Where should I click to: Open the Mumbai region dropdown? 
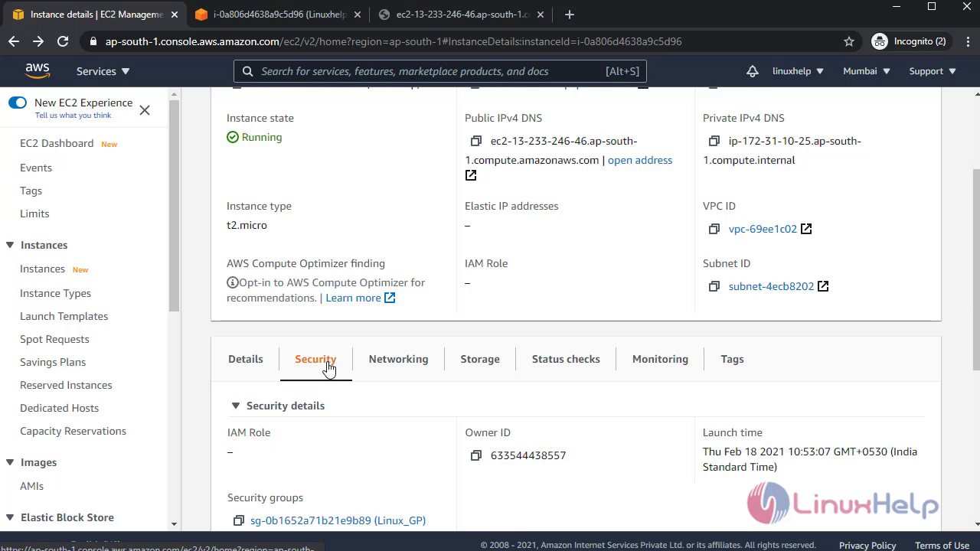pos(867,71)
